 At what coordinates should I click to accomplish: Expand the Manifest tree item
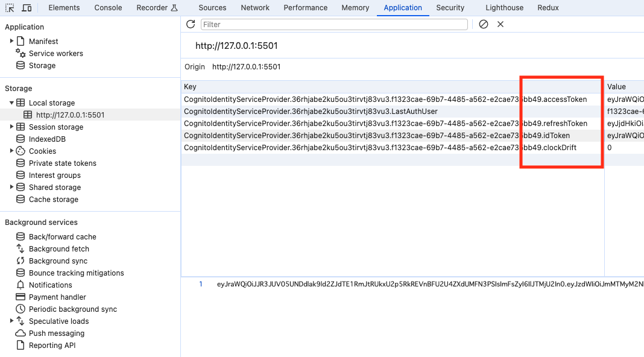point(11,41)
